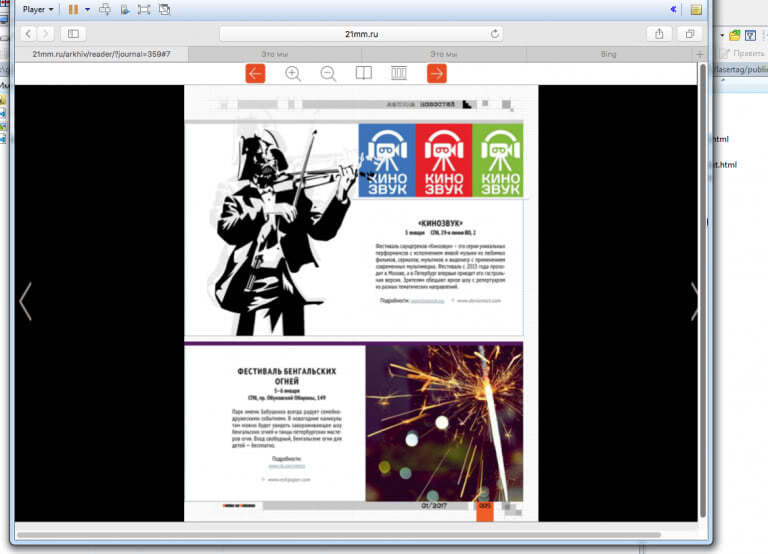Reload the page using the refresh icon

495,34
